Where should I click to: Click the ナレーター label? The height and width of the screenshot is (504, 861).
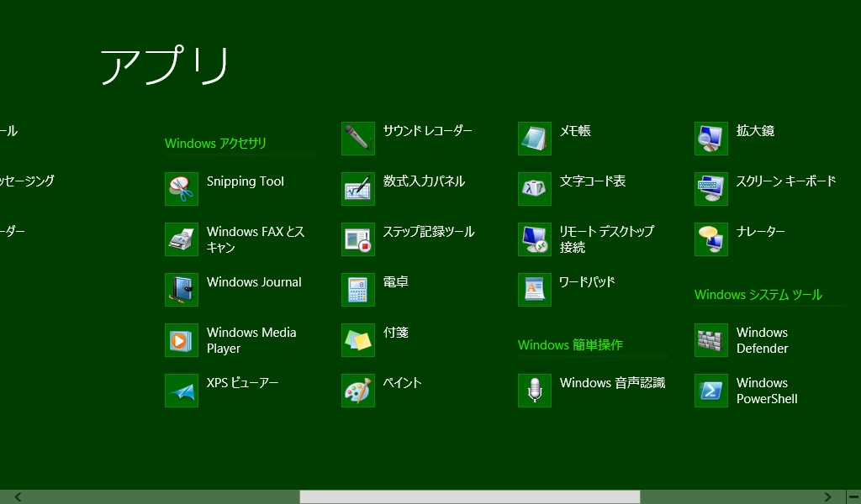pyautogui.click(x=760, y=232)
